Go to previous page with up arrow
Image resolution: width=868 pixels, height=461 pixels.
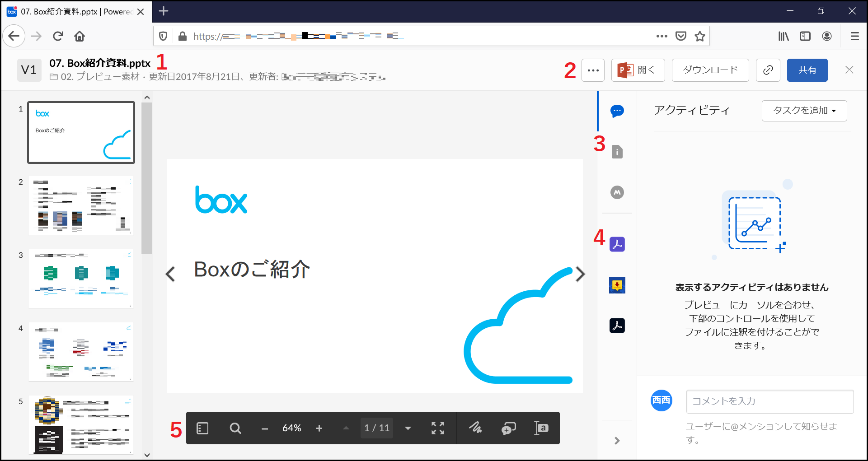click(x=346, y=428)
